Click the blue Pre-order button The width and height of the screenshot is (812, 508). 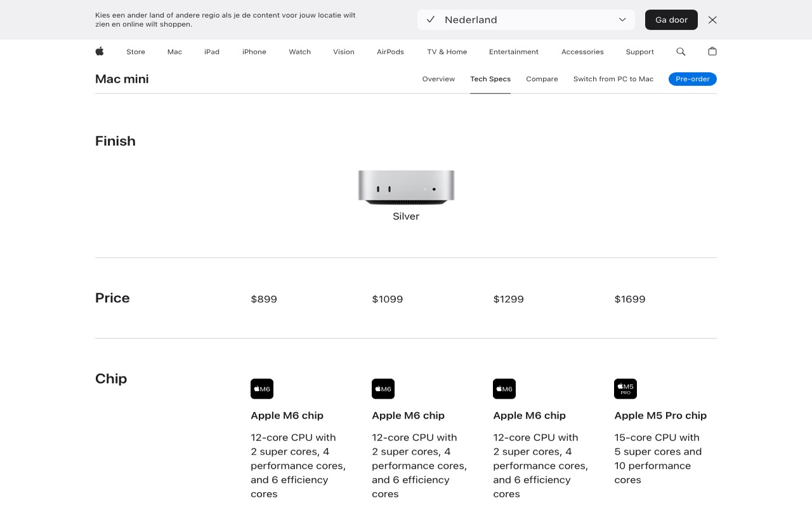click(x=693, y=79)
